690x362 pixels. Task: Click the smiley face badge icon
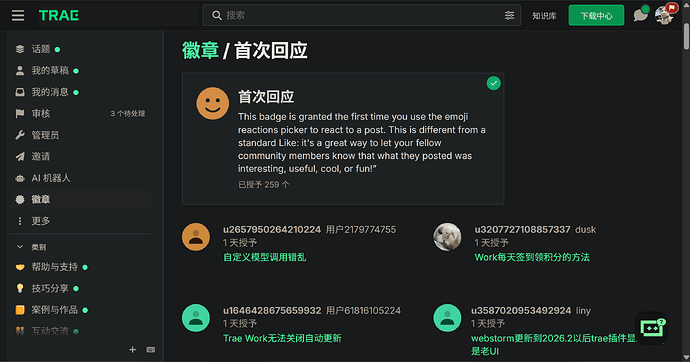(x=213, y=103)
